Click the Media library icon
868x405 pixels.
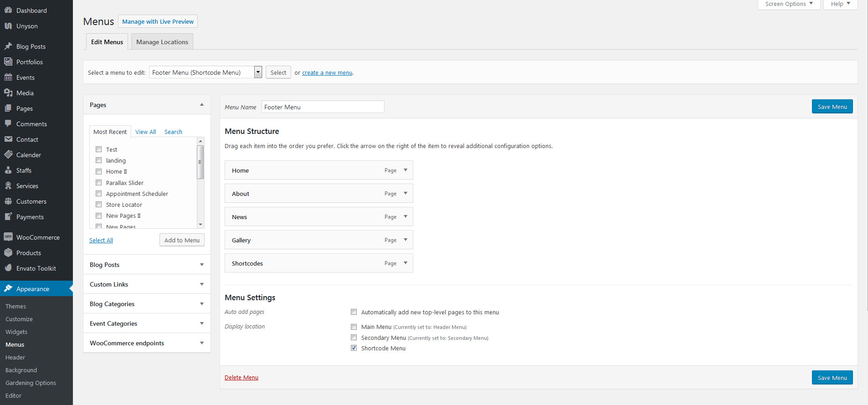pos(8,92)
